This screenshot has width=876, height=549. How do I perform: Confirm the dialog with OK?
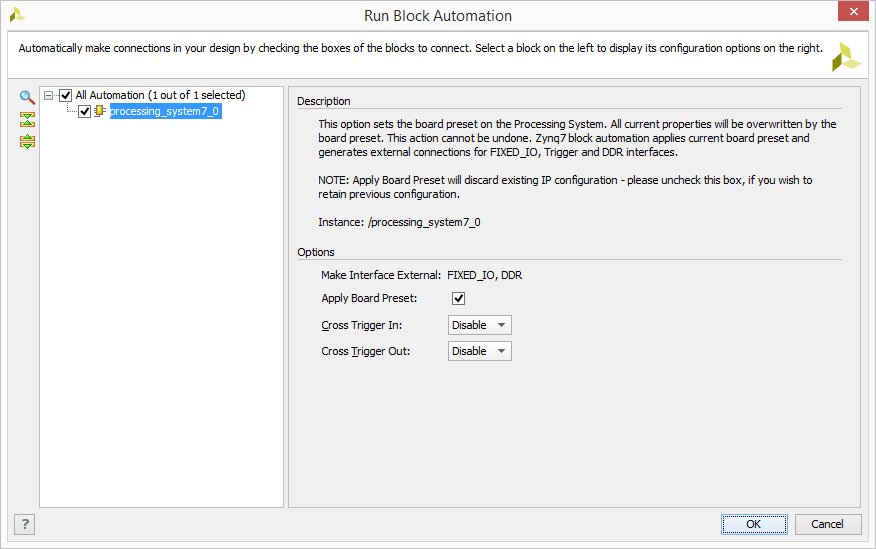(x=754, y=524)
